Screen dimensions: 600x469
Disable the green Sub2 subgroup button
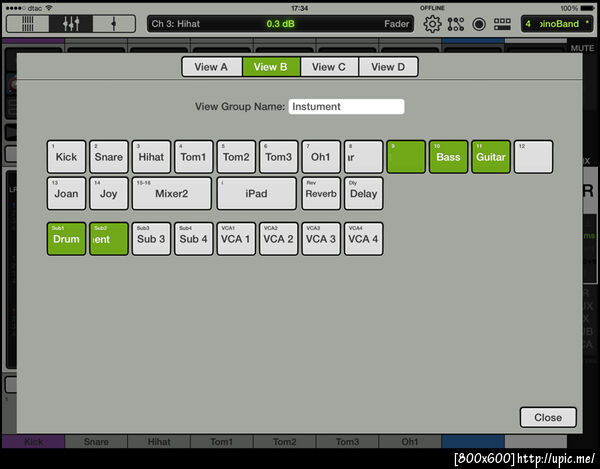[109, 239]
